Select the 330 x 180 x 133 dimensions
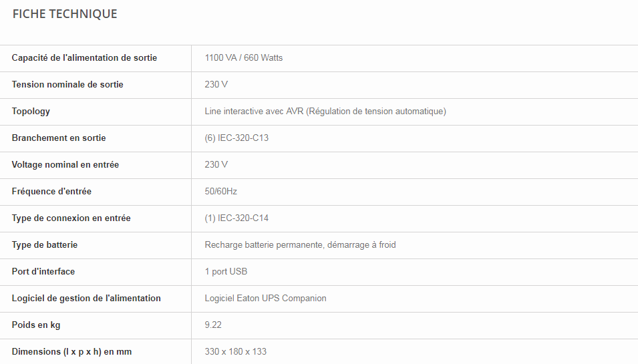This screenshot has height=364, width=638. click(235, 352)
